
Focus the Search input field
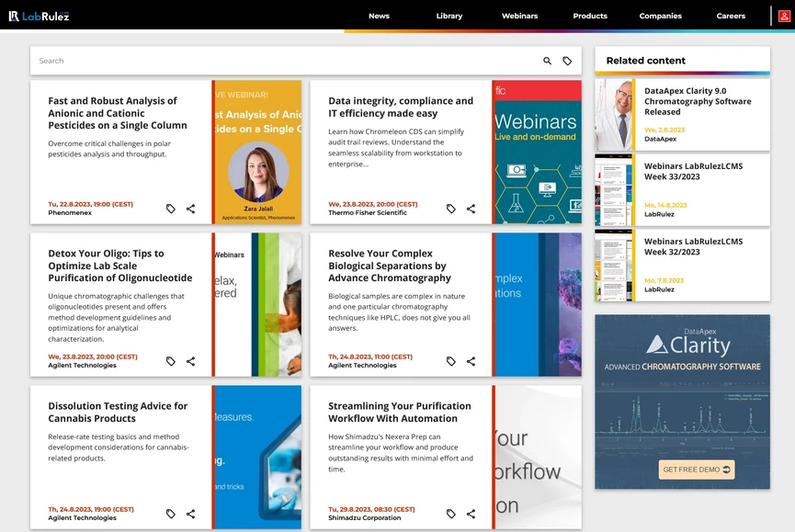pos(276,61)
